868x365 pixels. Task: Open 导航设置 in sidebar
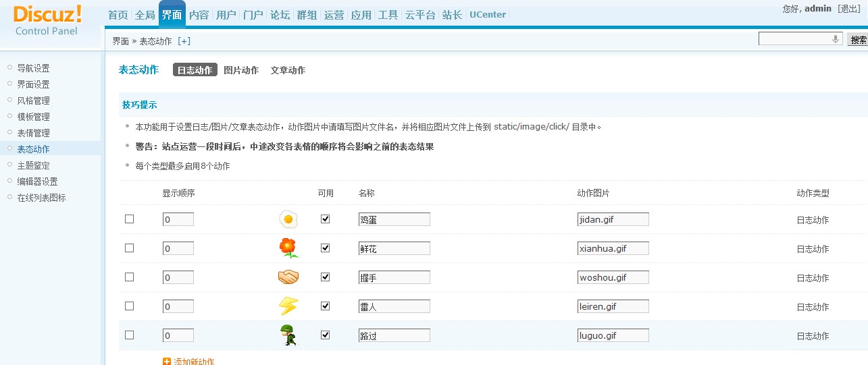33,68
